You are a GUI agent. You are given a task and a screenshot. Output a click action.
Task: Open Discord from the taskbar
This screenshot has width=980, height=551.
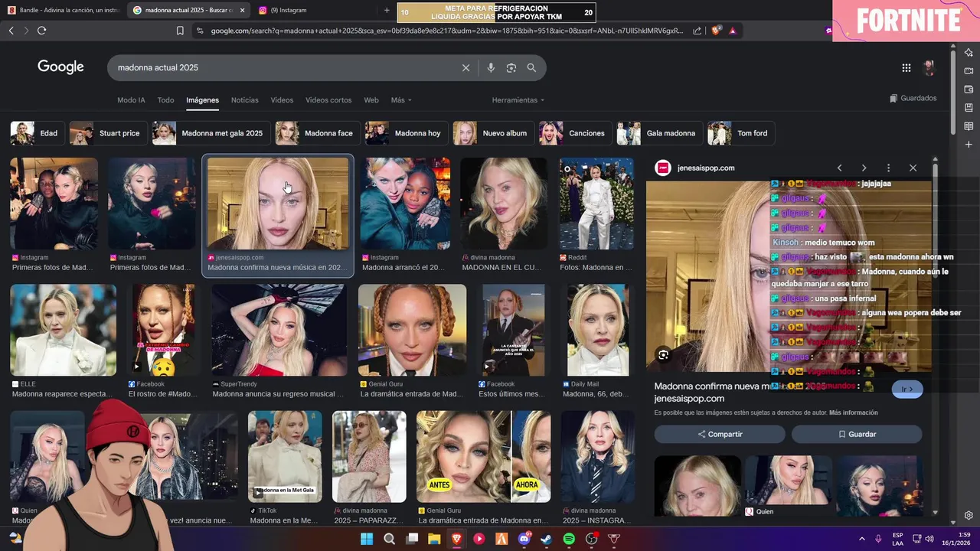[x=524, y=539]
